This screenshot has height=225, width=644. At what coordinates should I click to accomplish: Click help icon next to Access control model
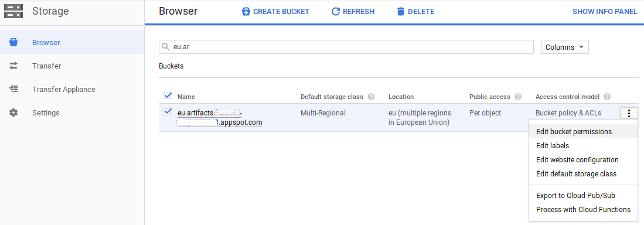tap(607, 97)
